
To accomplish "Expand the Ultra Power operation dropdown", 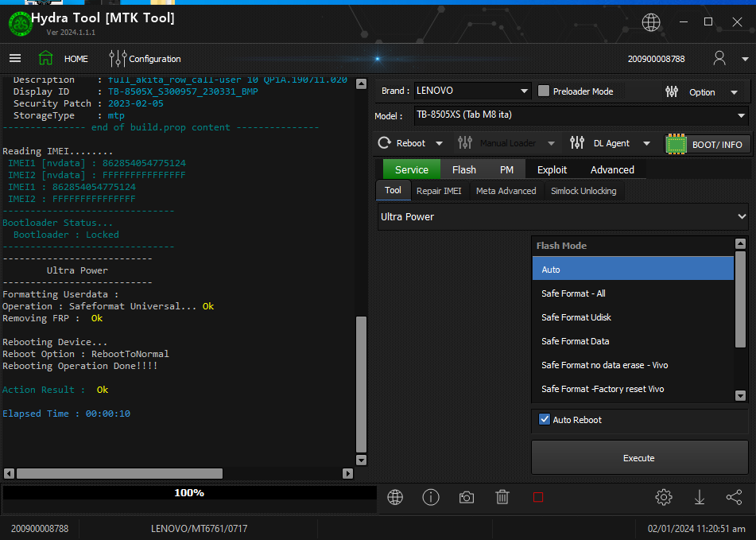I will (x=563, y=217).
